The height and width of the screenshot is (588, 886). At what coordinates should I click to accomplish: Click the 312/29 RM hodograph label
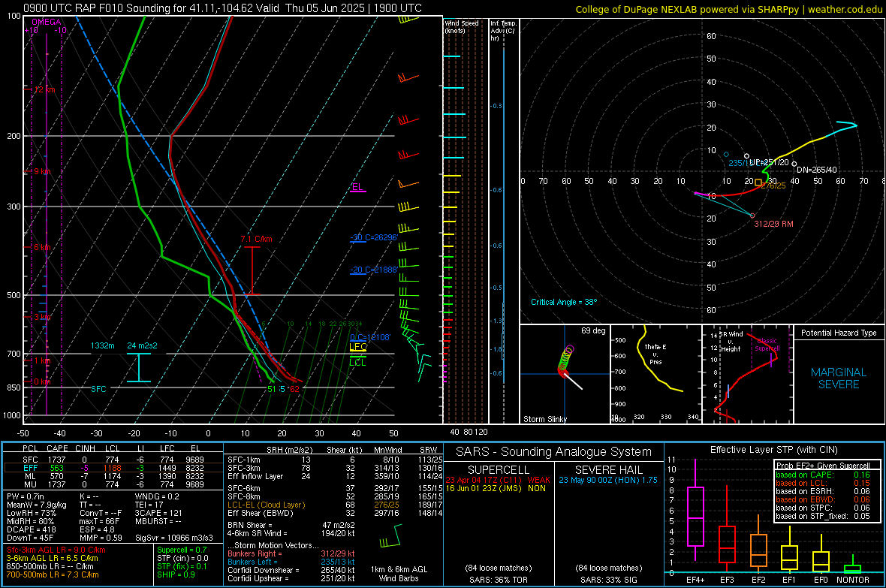[x=773, y=224]
